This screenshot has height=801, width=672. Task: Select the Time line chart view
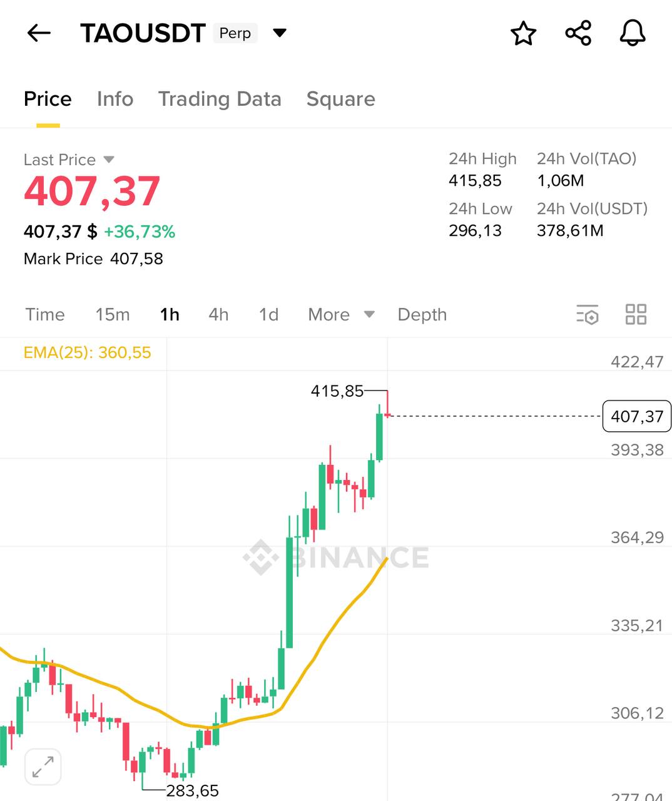click(45, 315)
